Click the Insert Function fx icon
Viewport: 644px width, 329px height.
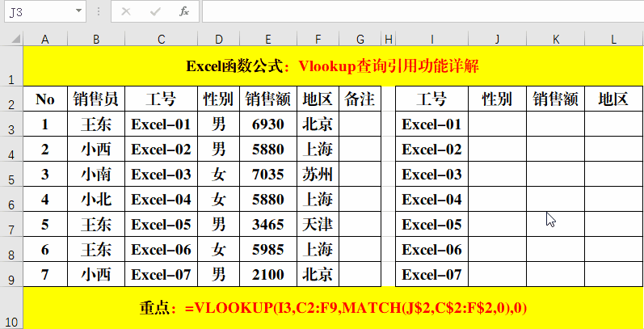click(184, 11)
